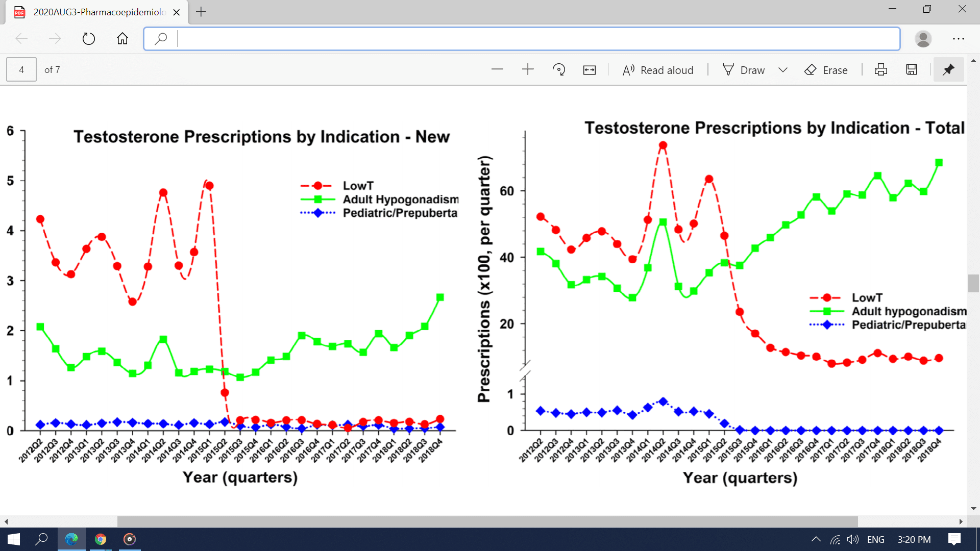Click the 'Prescriptions (x100, per quarter)' axis label
Viewport: 980px width, 551px height.
click(x=484, y=279)
